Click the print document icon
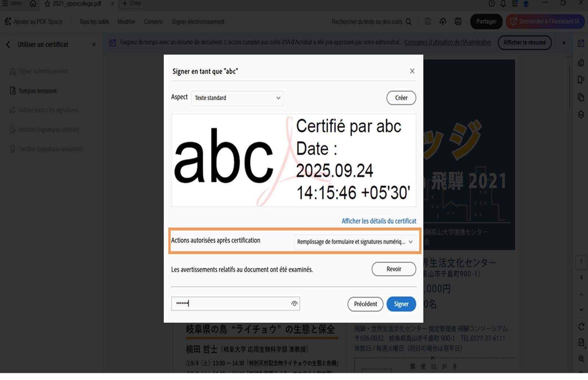 click(458, 21)
